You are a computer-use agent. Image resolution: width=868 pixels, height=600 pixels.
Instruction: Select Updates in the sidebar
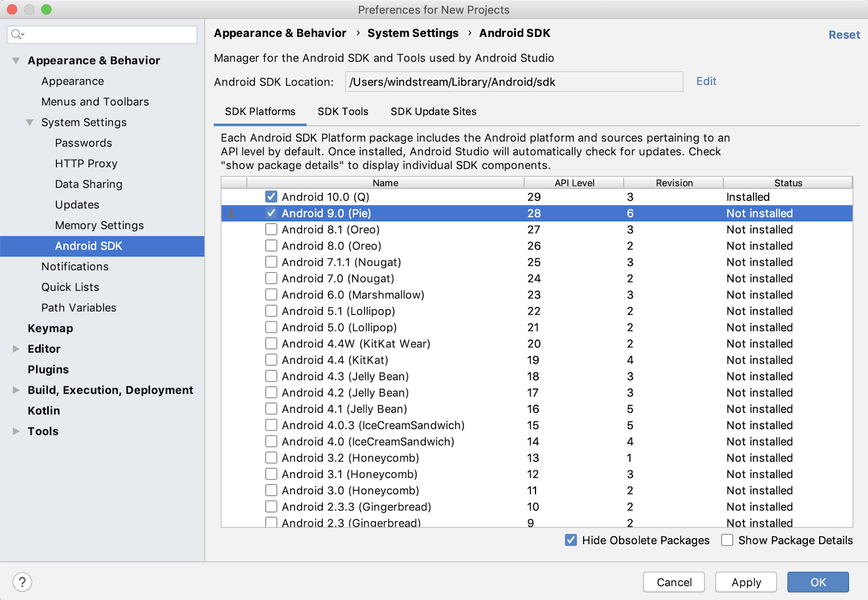point(77,205)
